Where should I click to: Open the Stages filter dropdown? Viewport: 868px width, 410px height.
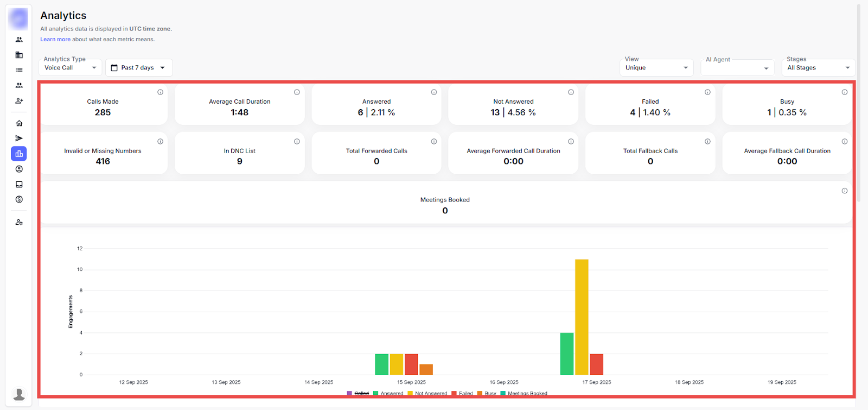818,68
